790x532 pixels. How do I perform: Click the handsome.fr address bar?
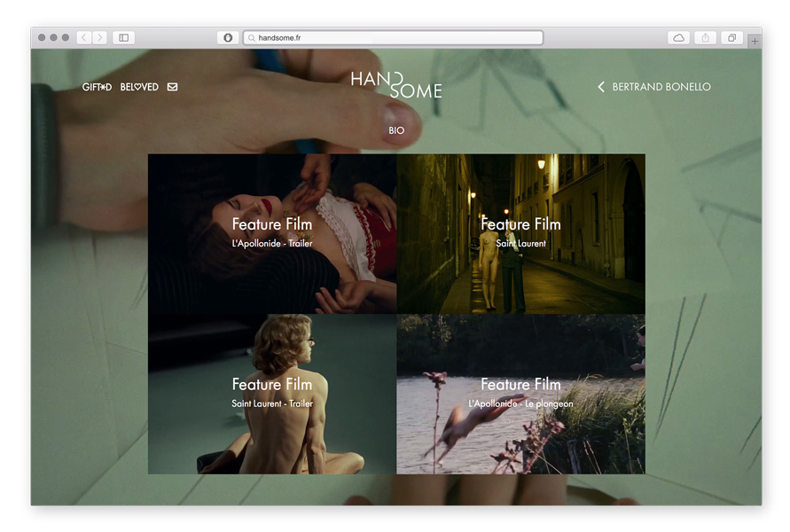pos(393,38)
